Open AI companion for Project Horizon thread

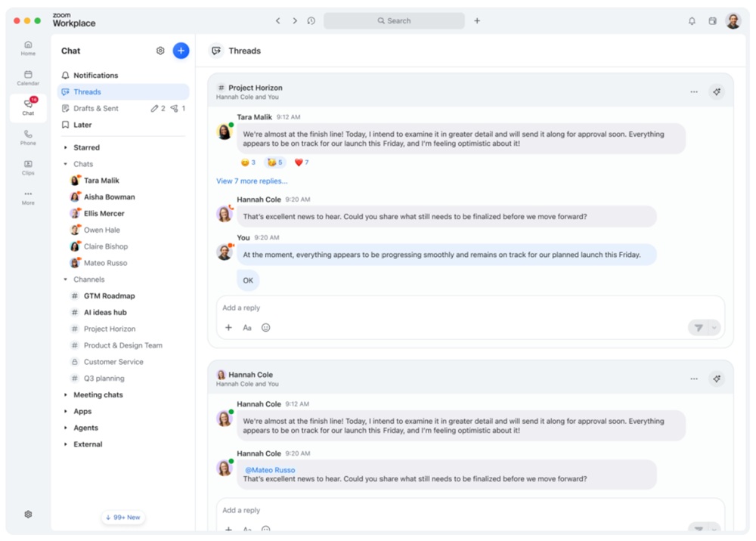point(717,91)
